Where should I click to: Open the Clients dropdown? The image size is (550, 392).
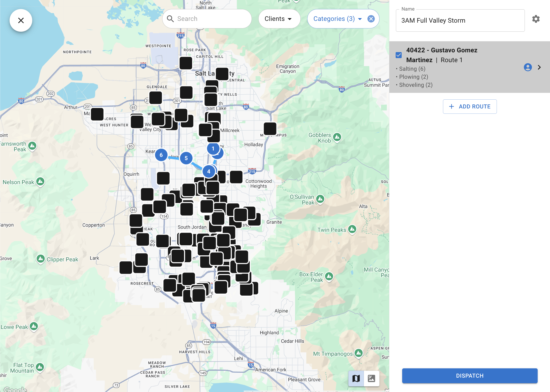279,19
